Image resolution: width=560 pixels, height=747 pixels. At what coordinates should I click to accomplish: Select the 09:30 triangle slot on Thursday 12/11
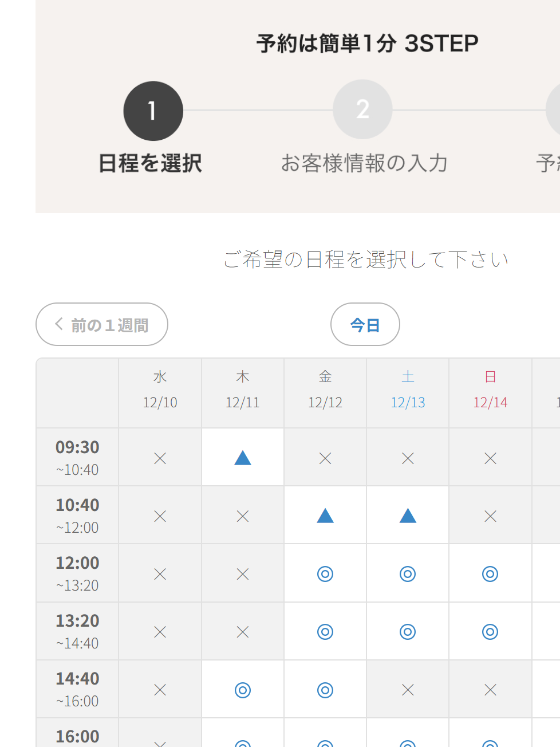tap(243, 458)
